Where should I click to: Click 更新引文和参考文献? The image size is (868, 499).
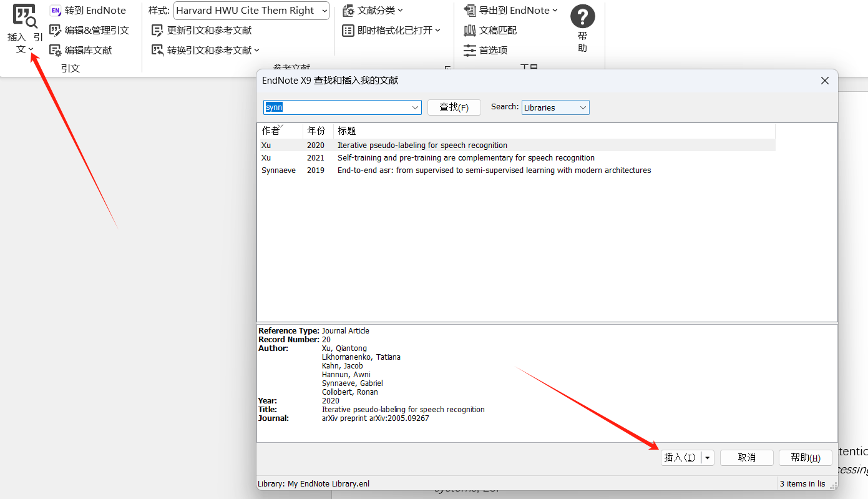(202, 30)
